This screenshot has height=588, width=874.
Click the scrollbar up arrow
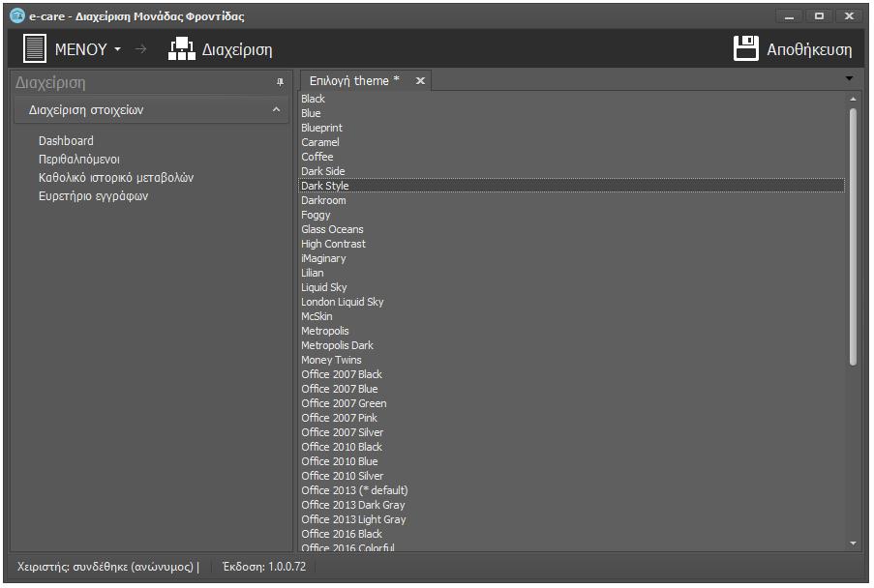tap(853, 99)
